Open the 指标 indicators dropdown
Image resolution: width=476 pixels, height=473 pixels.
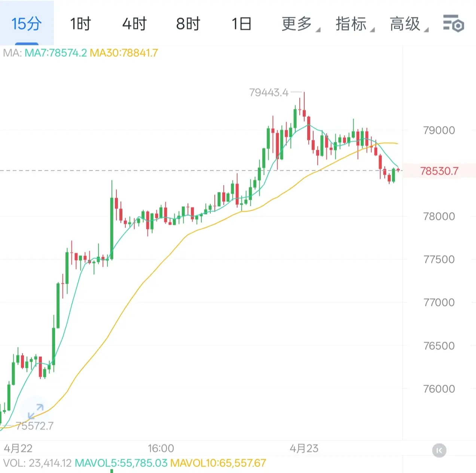click(x=355, y=24)
